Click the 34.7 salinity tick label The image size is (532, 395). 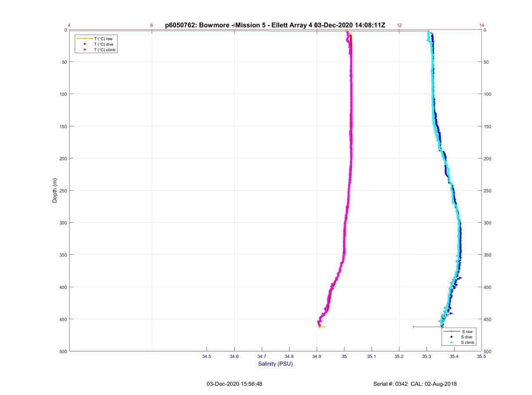point(262,356)
